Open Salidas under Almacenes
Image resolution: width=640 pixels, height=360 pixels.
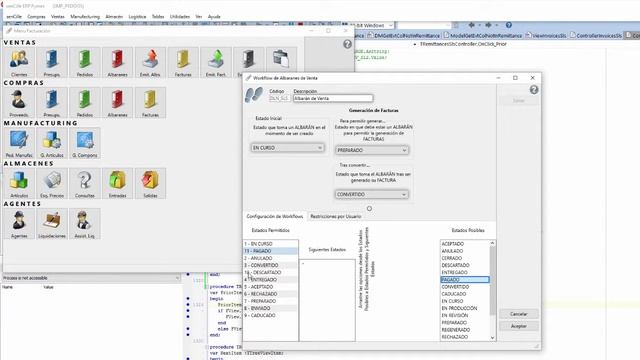(150, 183)
